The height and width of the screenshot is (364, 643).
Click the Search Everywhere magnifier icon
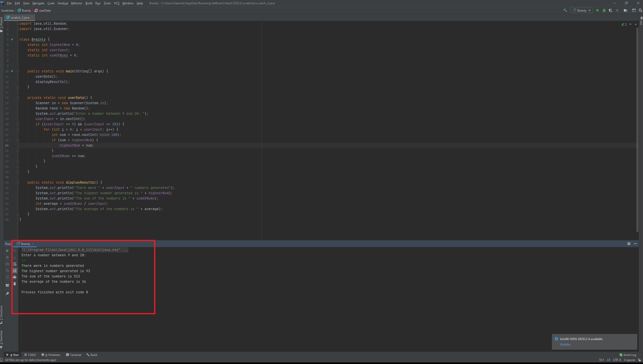coord(640,10)
